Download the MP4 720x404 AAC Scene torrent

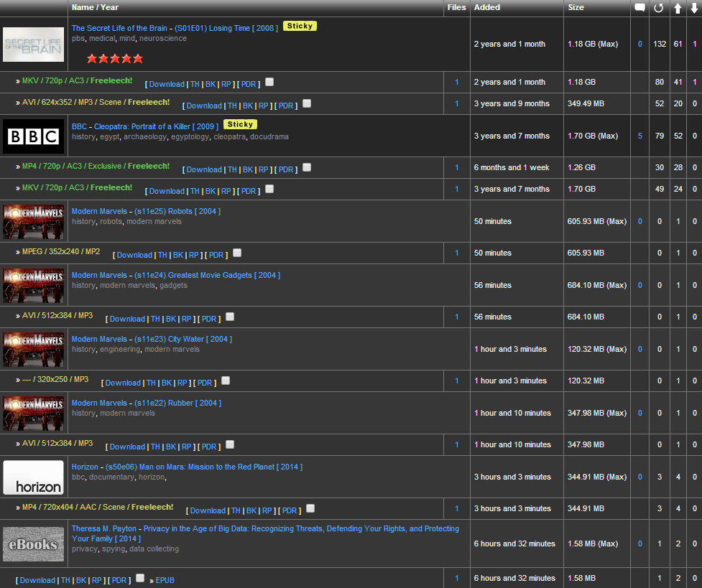(208, 511)
